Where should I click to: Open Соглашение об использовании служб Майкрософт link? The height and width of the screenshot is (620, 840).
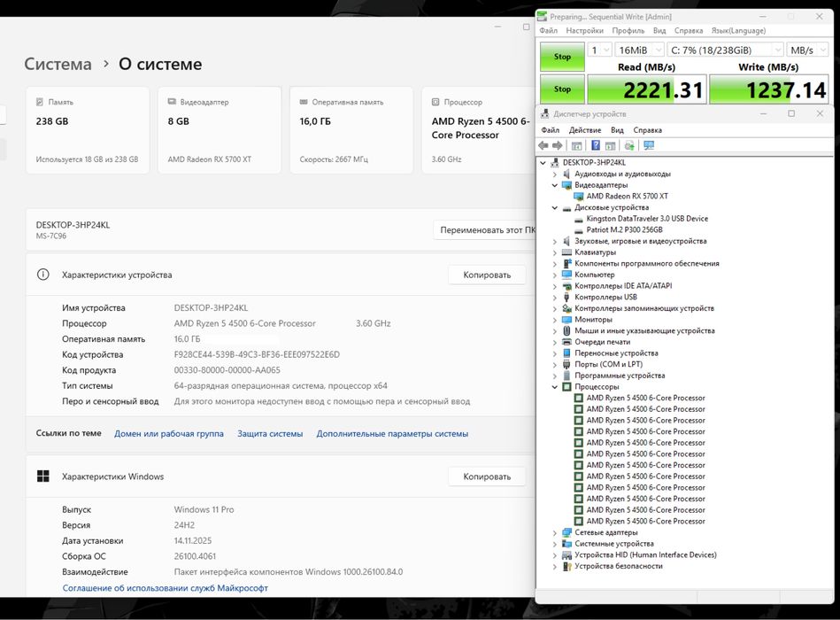coord(165,588)
